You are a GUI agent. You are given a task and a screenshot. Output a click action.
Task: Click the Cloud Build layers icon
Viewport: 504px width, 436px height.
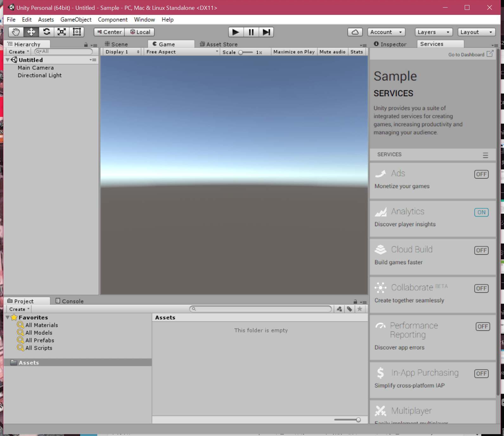tap(380, 250)
